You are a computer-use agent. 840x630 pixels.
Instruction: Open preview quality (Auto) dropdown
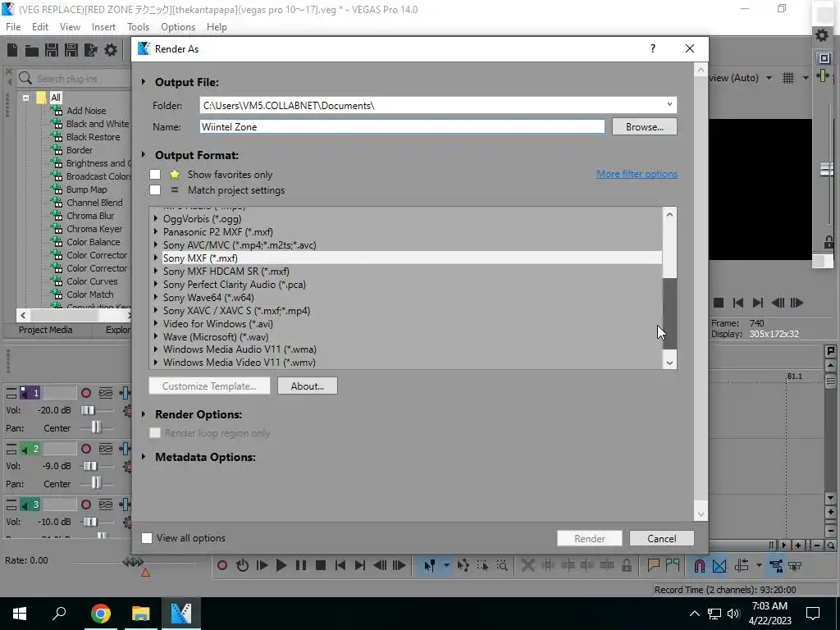(769, 78)
